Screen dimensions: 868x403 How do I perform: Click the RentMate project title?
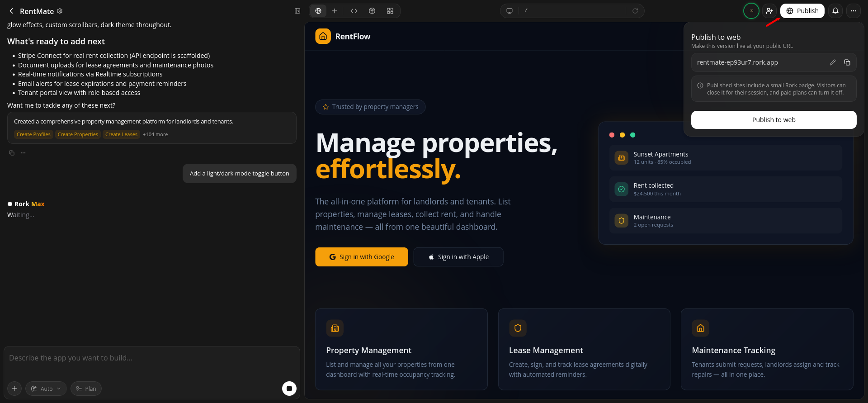point(37,11)
